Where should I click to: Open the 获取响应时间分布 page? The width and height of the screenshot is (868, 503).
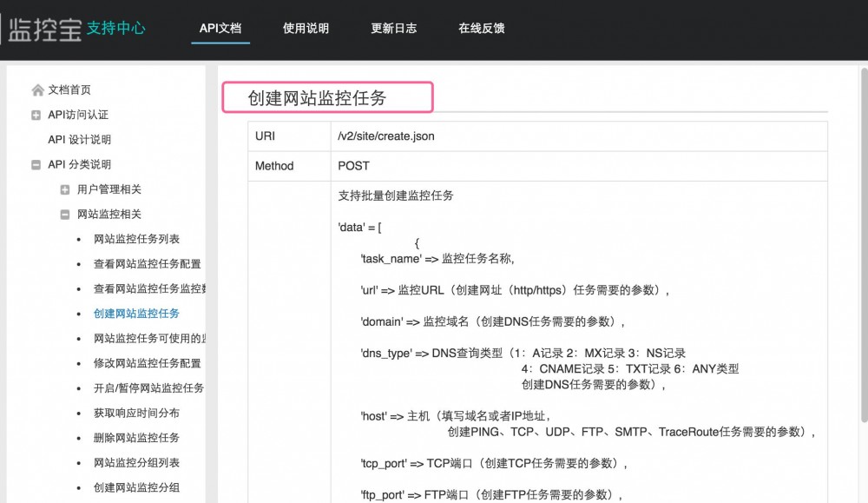coord(130,412)
